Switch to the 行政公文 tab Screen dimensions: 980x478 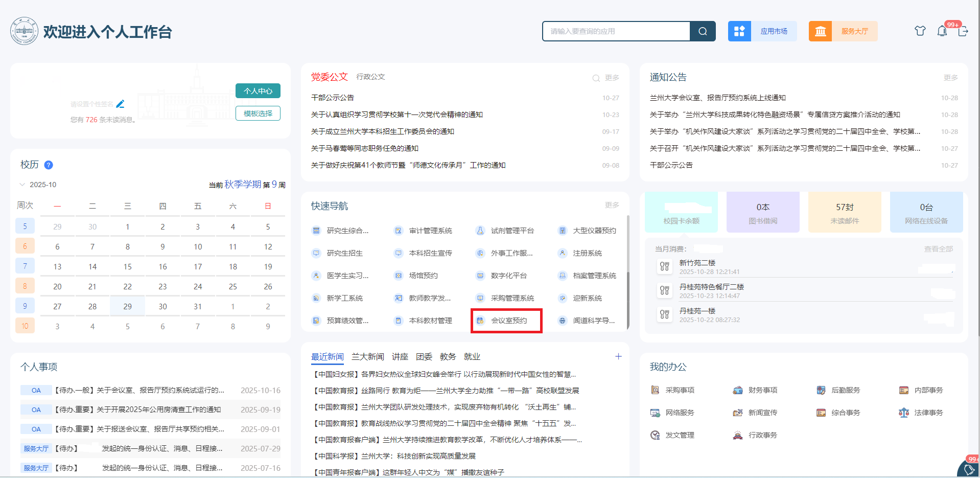pos(370,77)
